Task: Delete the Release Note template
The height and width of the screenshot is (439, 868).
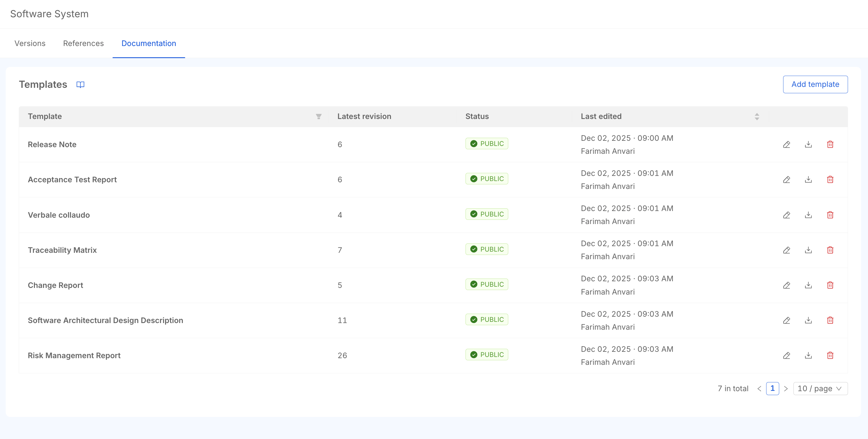Action: click(x=830, y=144)
